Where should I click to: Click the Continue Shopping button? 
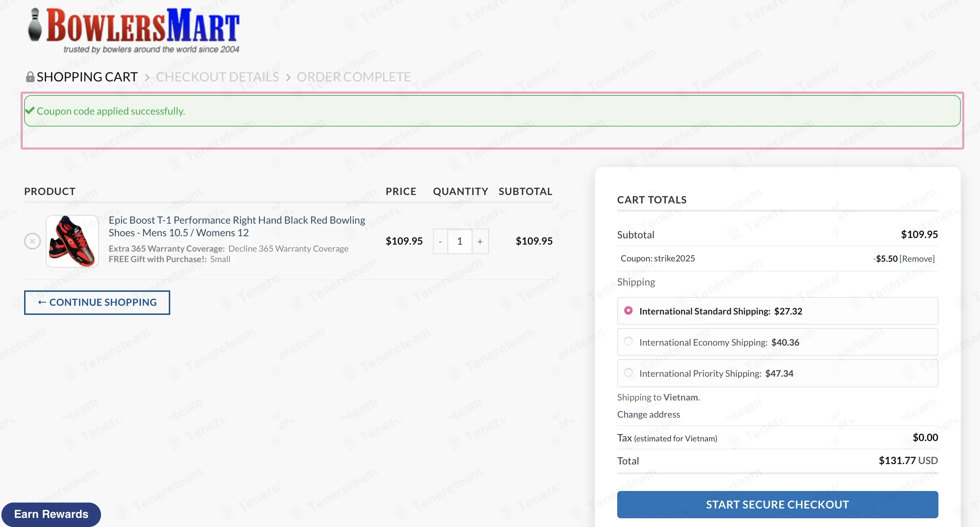point(97,303)
